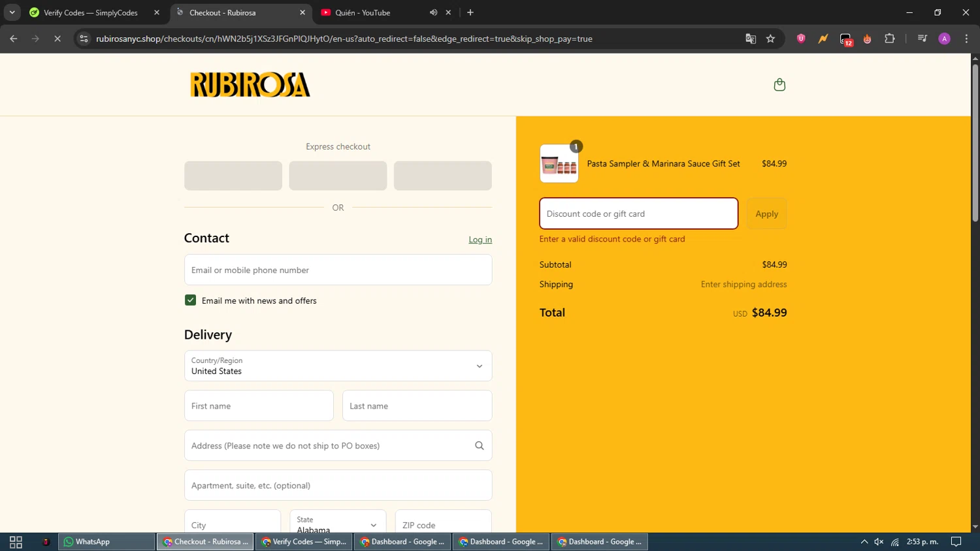This screenshot has height=551, width=980.
Task: Open the notifications center icon
Action: pos(956,542)
